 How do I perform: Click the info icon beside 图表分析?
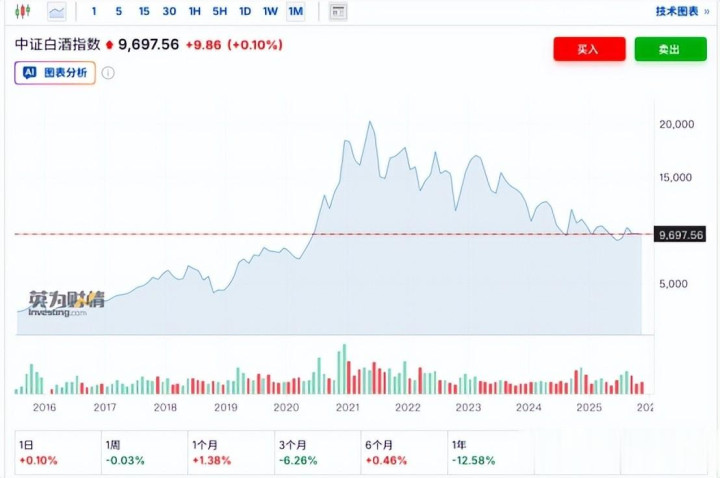(108, 73)
